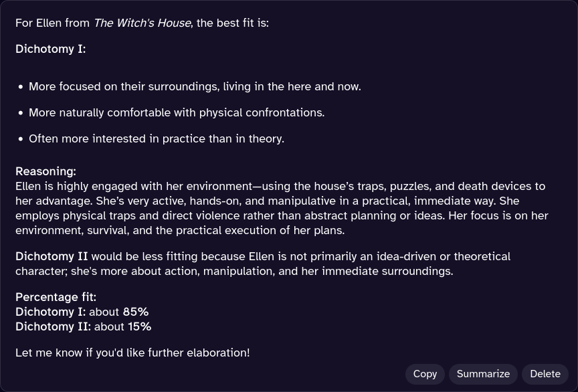Click the Copy button

(425, 374)
